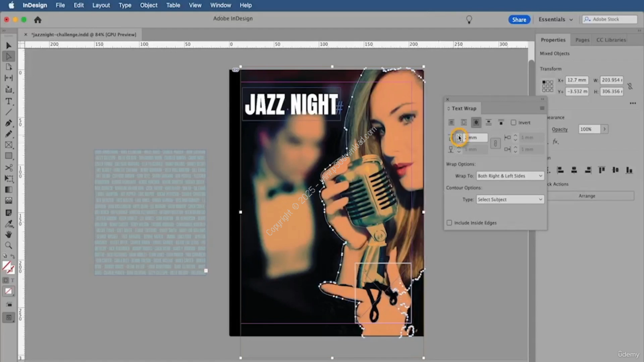Expand the Essentials workspace switcher

(555, 20)
